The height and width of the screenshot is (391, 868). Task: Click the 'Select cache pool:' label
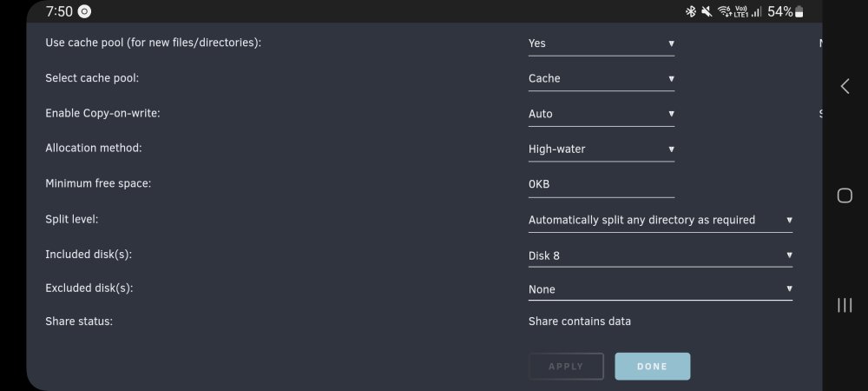click(92, 78)
